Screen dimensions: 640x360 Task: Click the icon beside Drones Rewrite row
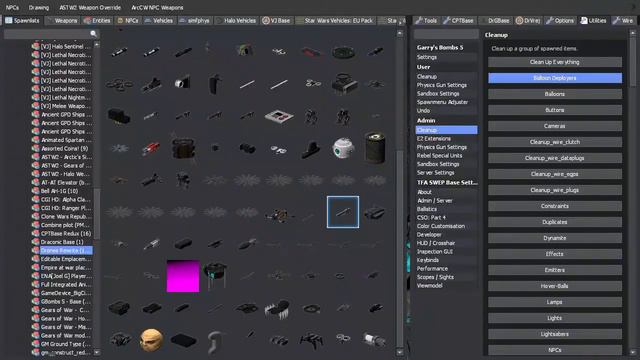[36, 251]
